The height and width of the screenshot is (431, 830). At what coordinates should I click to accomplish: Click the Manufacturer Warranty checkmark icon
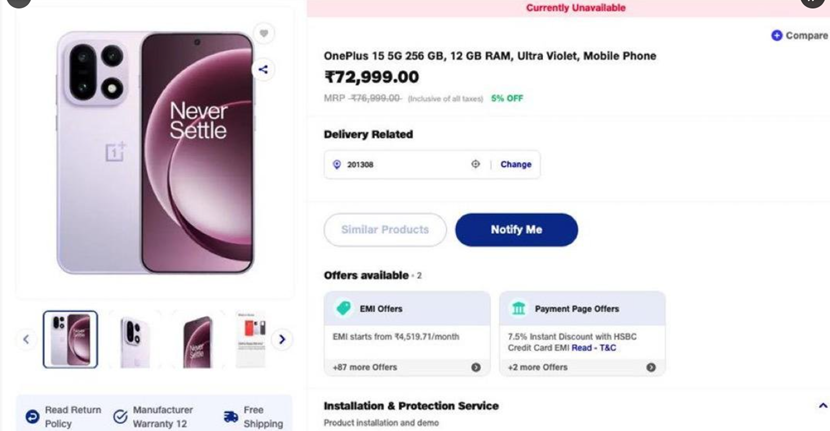(120, 416)
